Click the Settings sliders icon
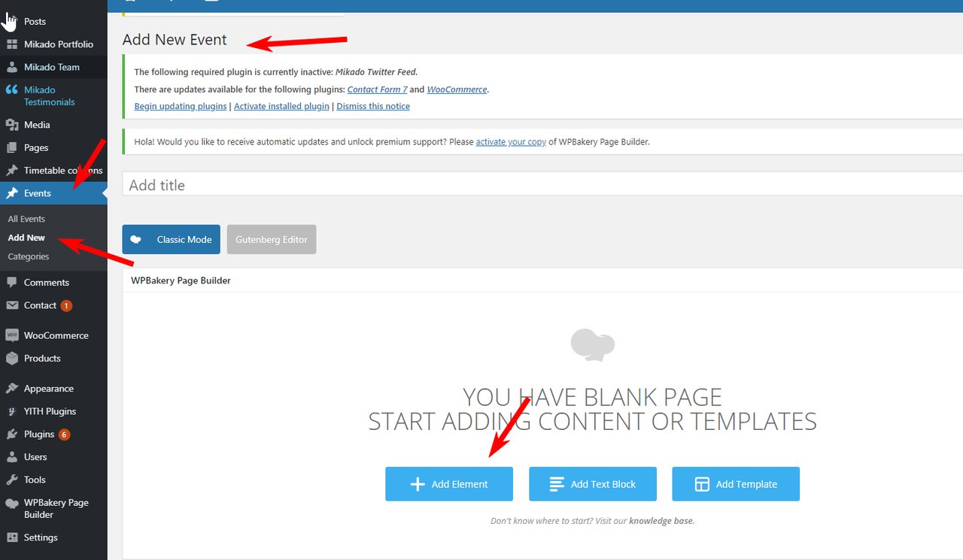 12,537
